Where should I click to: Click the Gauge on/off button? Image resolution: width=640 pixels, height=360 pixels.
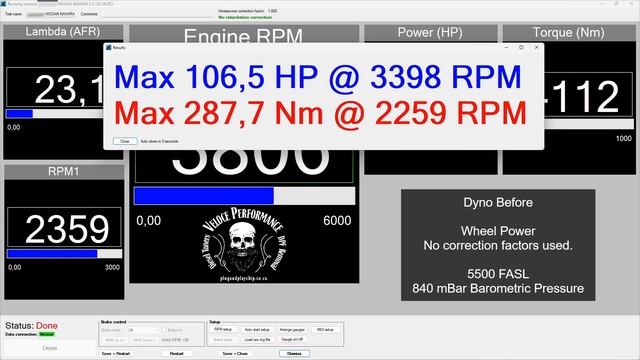coord(292,340)
